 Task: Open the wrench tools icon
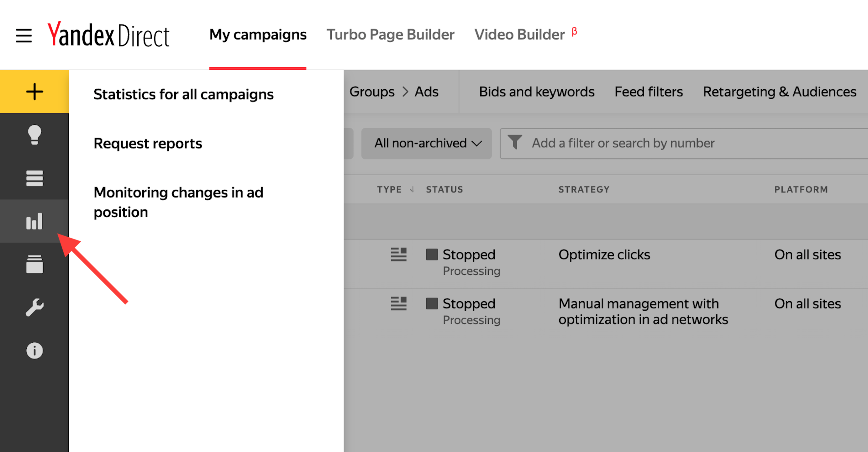pyautogui.click(x=34, y=307)
